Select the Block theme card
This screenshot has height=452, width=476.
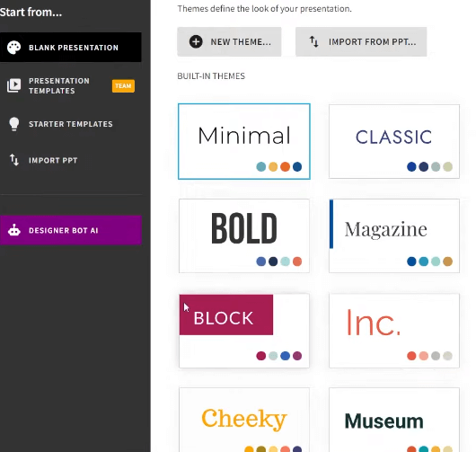(x=244, y=331)
